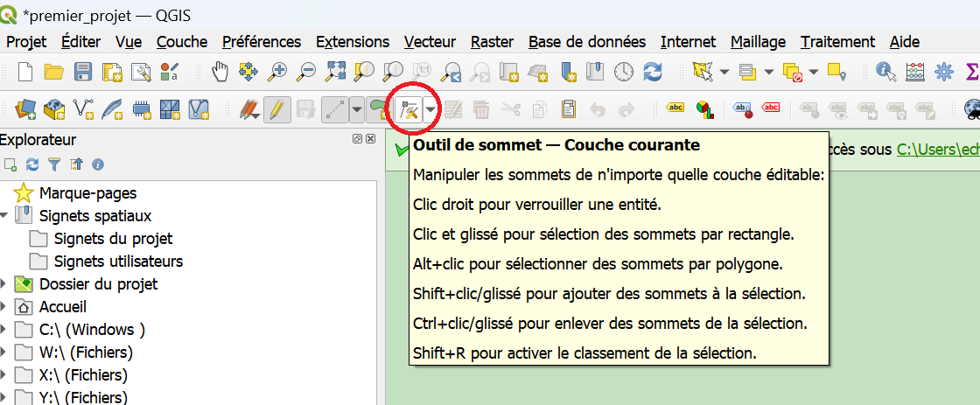Collapse the Signets spatiaux tree node

click(3, 216)
